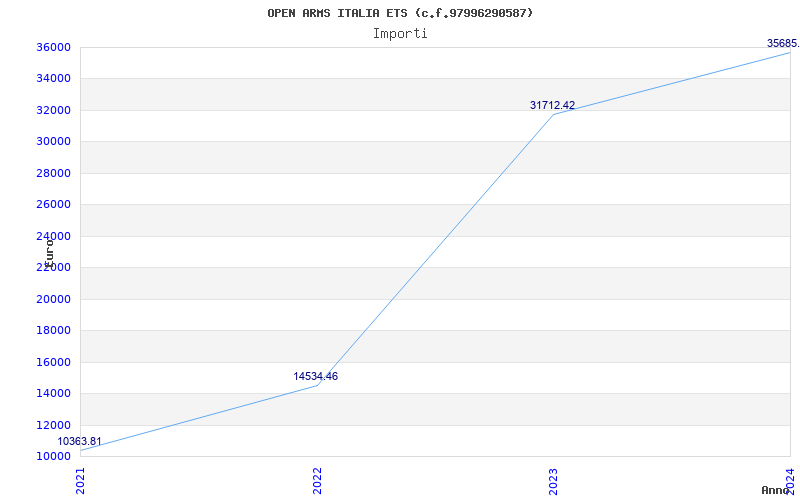Click the 16000 y-axis value
This screenshot has width=800, height=500.
pos(53,362)
